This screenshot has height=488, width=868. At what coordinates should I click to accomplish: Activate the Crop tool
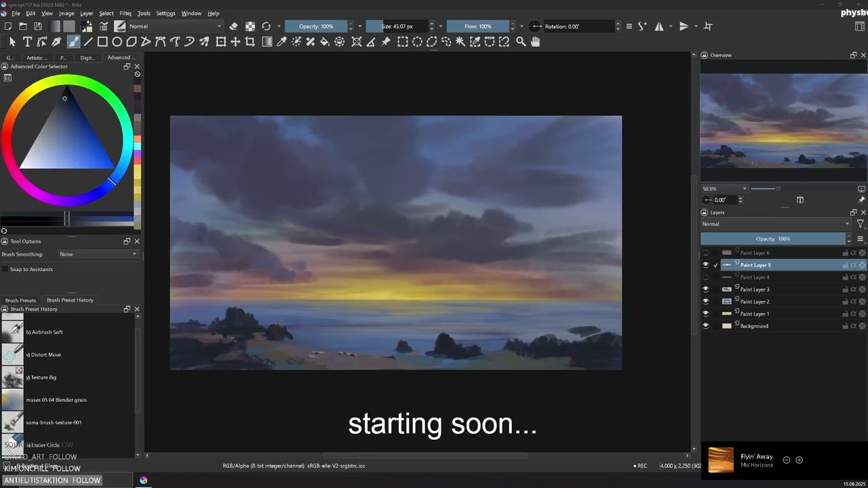(250, 41)
